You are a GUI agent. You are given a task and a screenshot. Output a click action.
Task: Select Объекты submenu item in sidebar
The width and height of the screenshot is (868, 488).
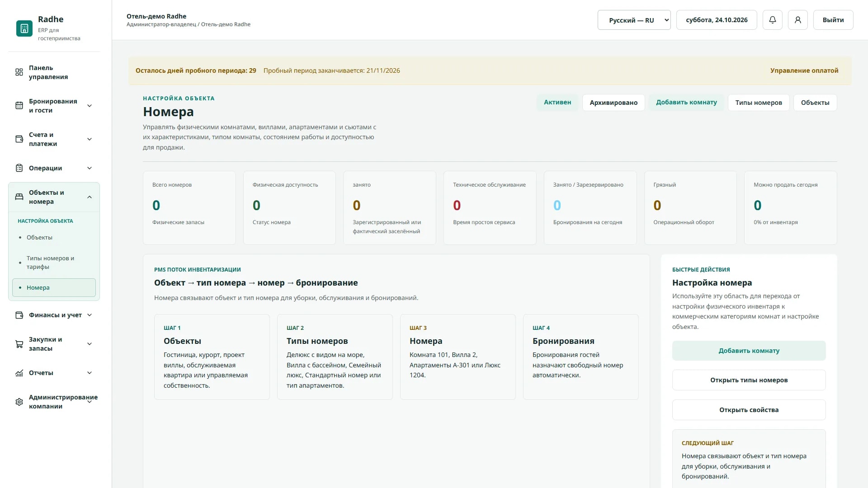tap(54, 237)
